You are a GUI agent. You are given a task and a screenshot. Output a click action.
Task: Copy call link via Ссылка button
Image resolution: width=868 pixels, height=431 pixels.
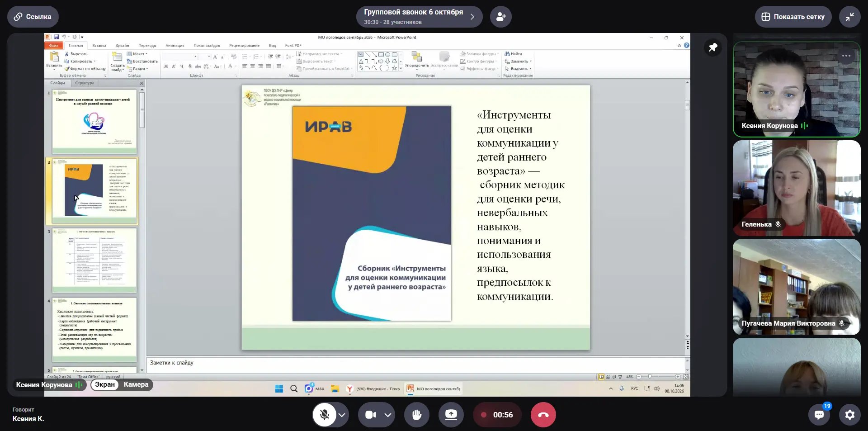click(33, 17)
